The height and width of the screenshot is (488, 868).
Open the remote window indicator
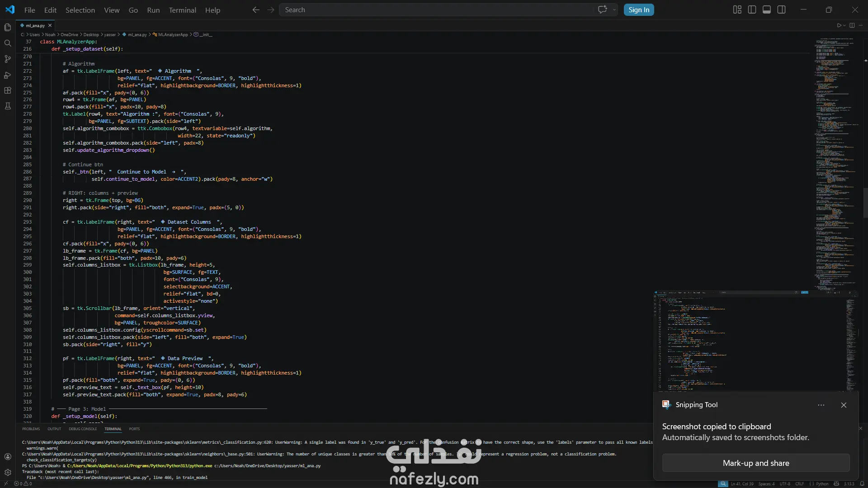click(x=6, y=483)
